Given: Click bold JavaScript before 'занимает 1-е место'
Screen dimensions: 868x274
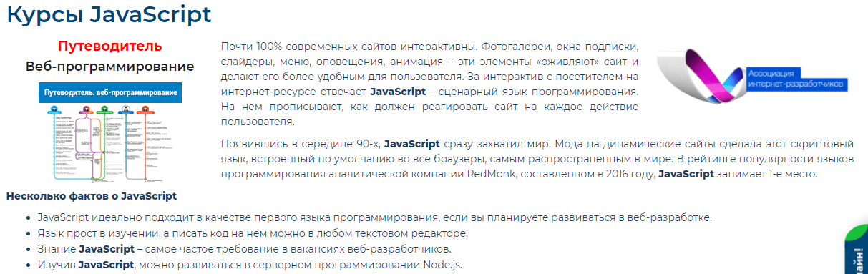Looking at the screenshot, I should pos(686,174).
